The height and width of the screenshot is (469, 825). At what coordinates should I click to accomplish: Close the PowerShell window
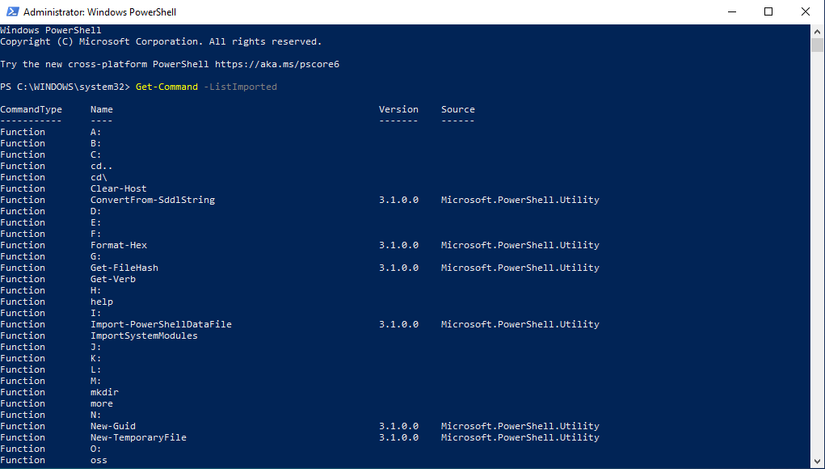click(806, 11)
